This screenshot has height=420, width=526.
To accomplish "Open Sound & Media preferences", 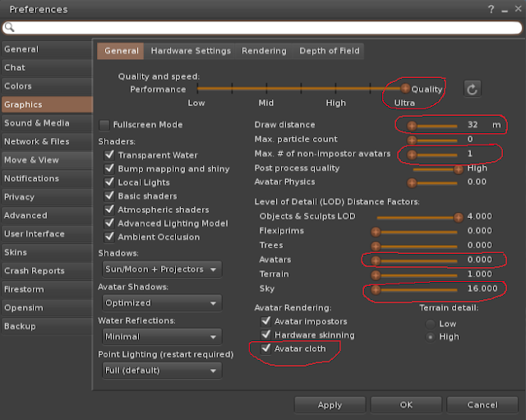I will pos(47,123).
